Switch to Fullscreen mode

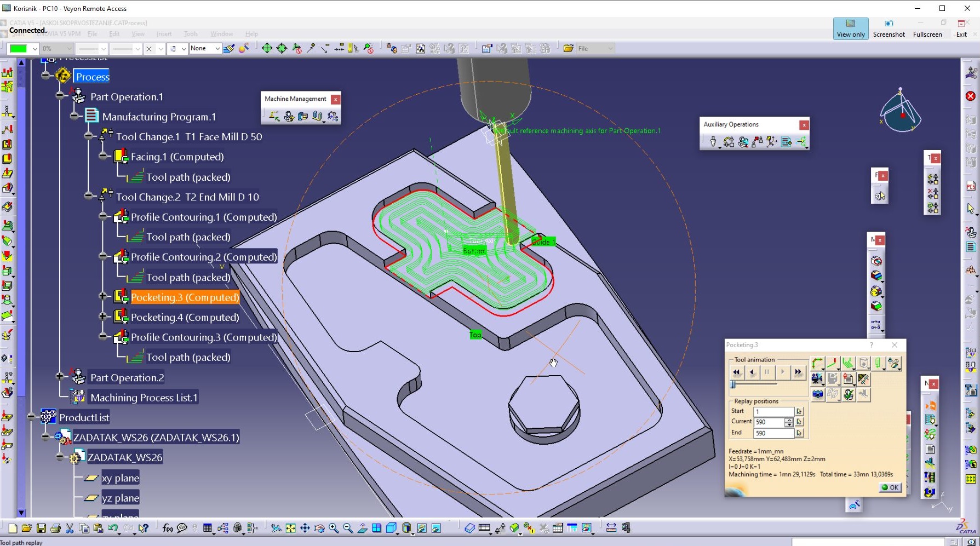coord(927,28)
